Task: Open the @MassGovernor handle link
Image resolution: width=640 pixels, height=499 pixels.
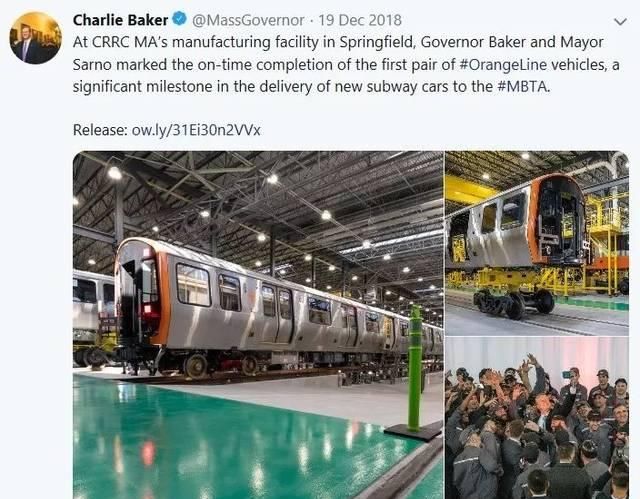Action: [x=248, y=20]
